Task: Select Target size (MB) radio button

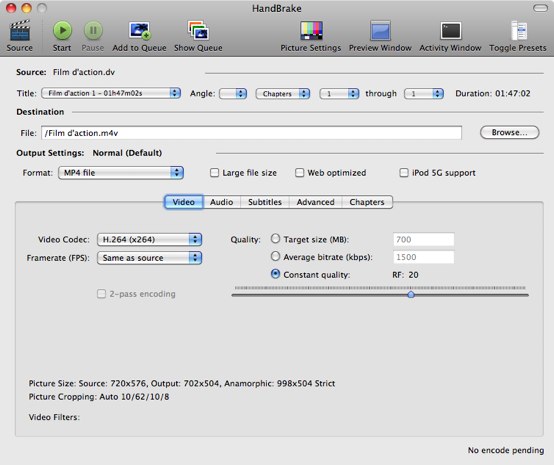Action: 275,239
